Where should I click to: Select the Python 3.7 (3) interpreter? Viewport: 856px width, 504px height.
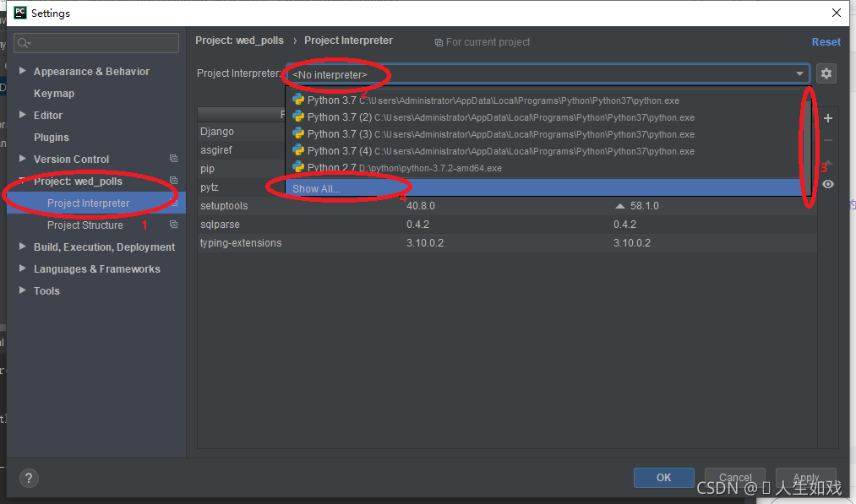click(543, 134)
